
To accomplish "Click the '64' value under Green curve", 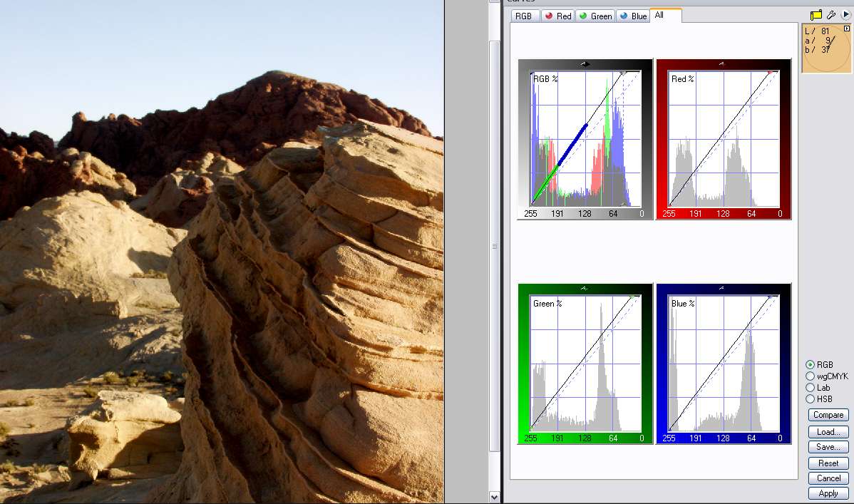I will pyautogui.click(x=613, y=438).
